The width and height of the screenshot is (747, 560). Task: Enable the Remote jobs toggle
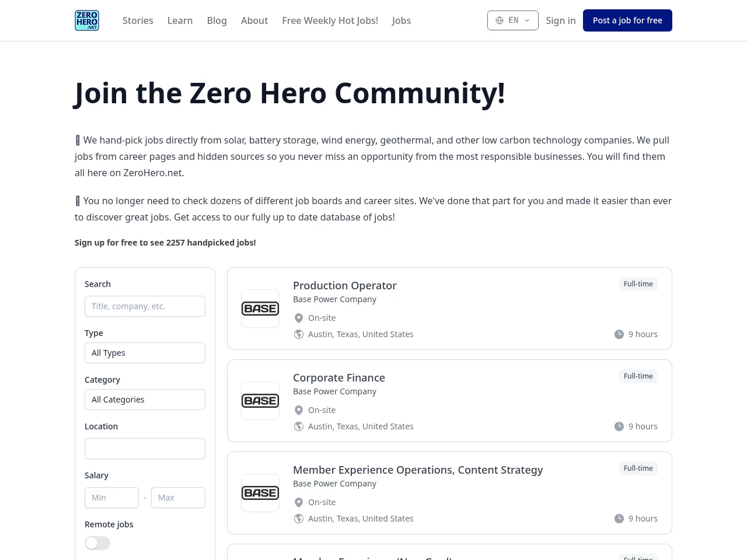coord(97,543)
